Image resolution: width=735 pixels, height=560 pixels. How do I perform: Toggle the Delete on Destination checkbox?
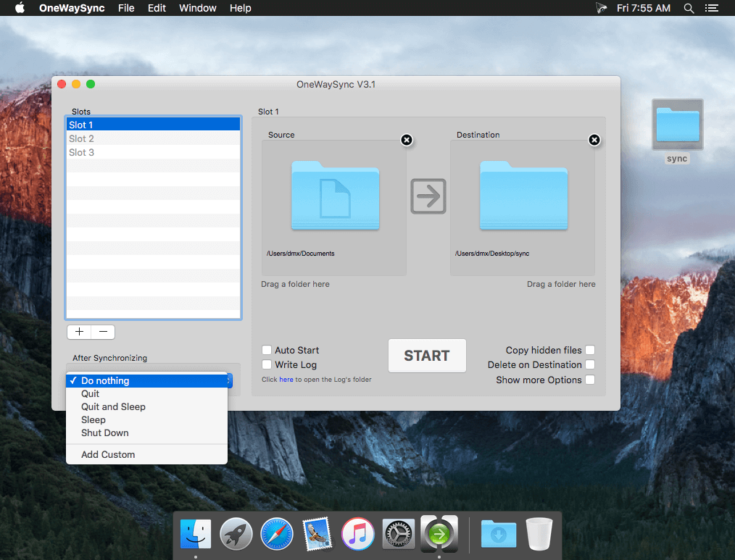(x=590, y=364)
